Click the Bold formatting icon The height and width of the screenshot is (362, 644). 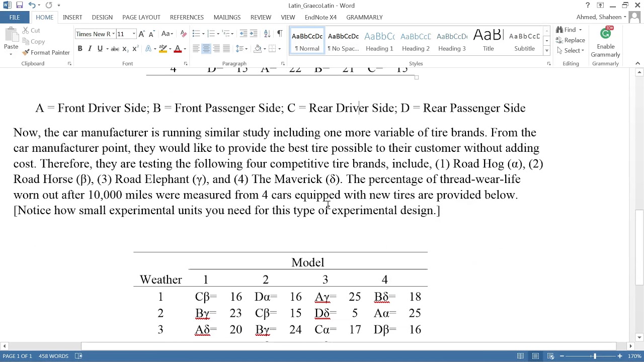[x=79, y=49]
